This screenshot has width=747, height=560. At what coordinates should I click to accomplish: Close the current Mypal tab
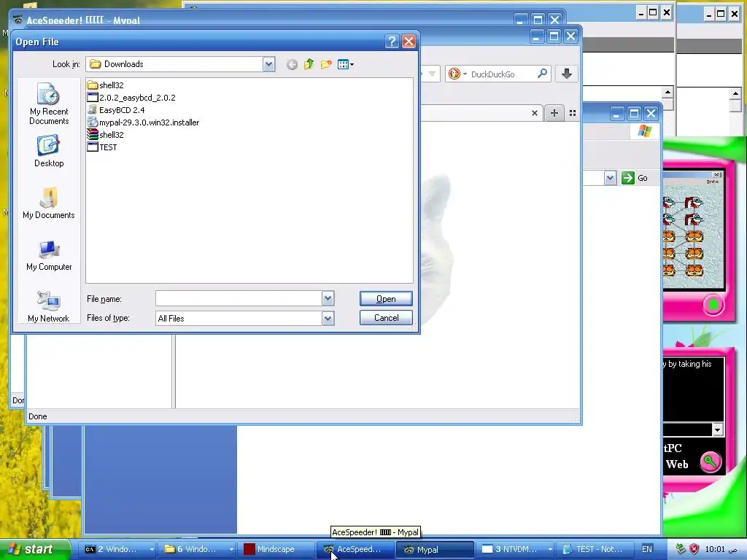coord(535,113)
